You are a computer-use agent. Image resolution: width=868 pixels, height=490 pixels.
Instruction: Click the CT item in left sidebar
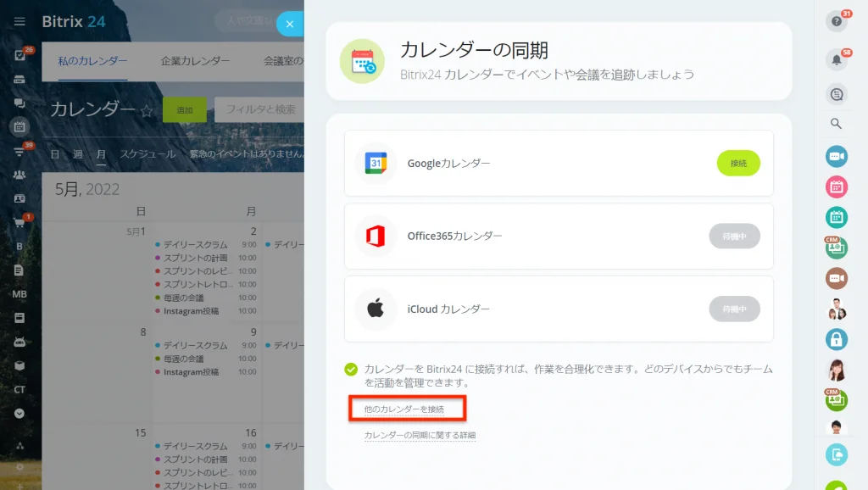click(19, 389)
